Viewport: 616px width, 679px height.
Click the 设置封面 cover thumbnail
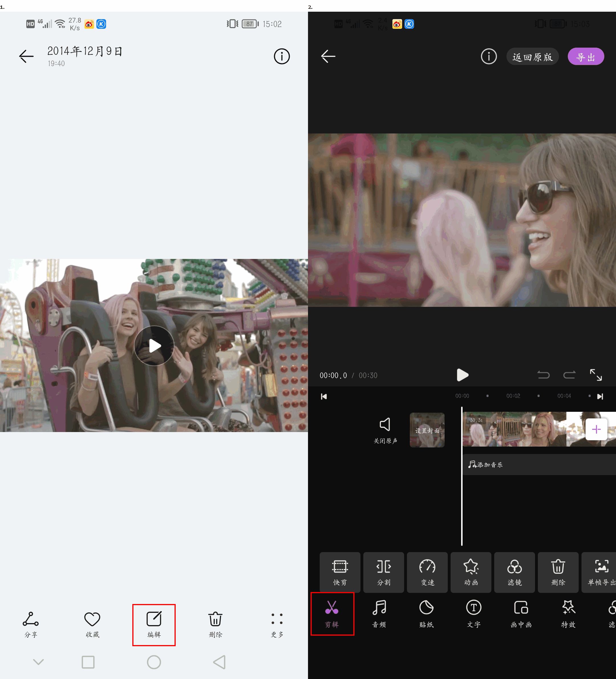[x=427, y=430]
